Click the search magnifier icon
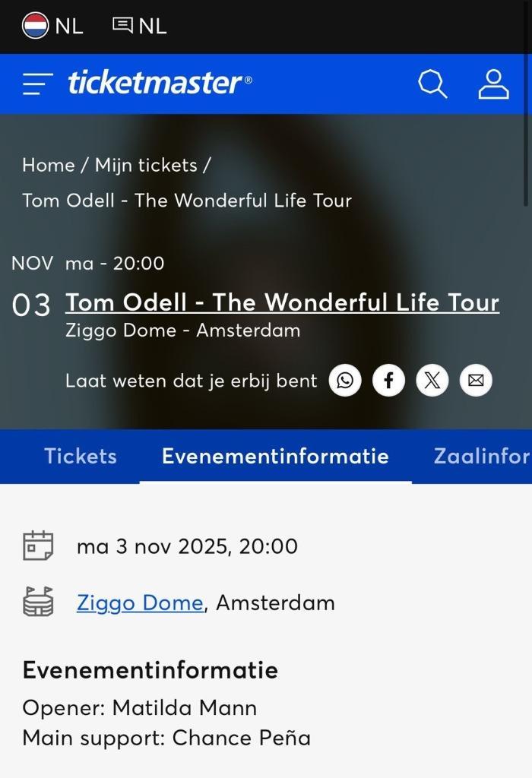 coord(432,84)
